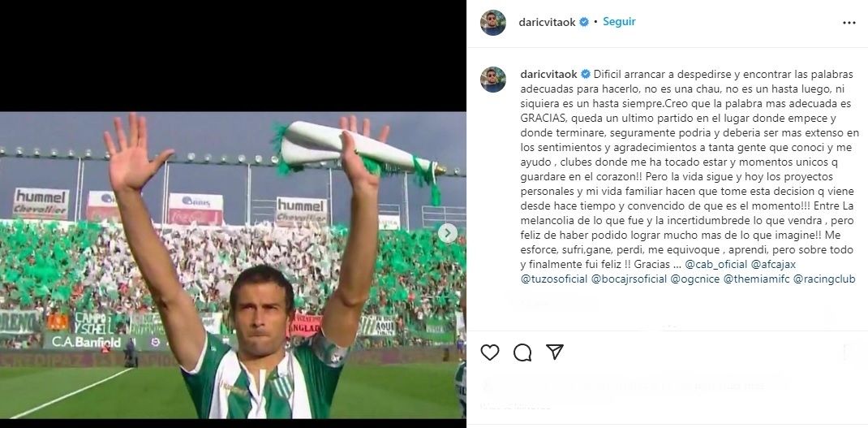Open the @tuzosoficial tagged account
This screenshot has width=868, height=428.
(x=553, y=279)
